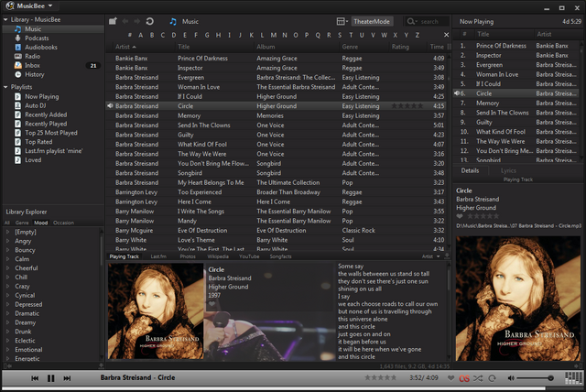Jump to artists starting with B
Viewport: 586px width, 392px height.
click(152, 35)
